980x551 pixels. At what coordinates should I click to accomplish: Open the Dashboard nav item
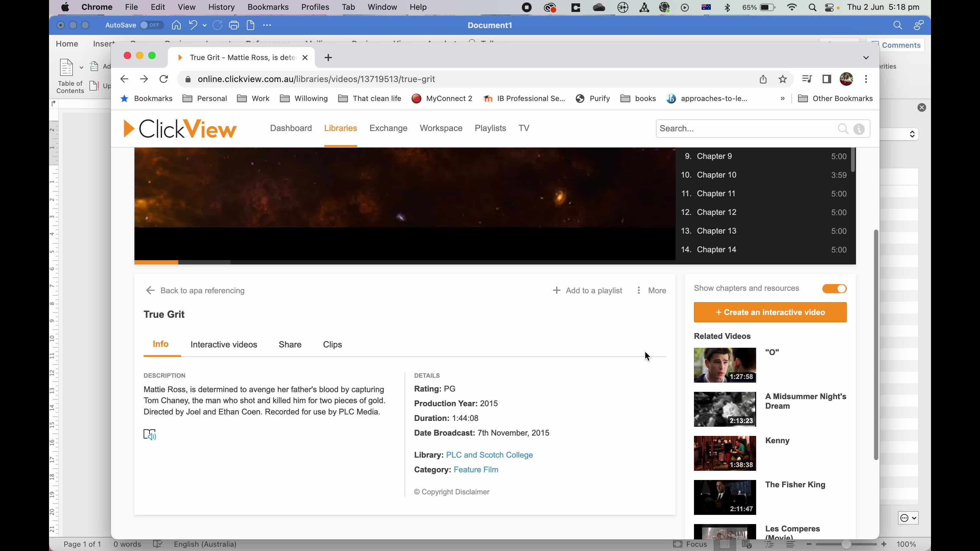click(291, 128)
